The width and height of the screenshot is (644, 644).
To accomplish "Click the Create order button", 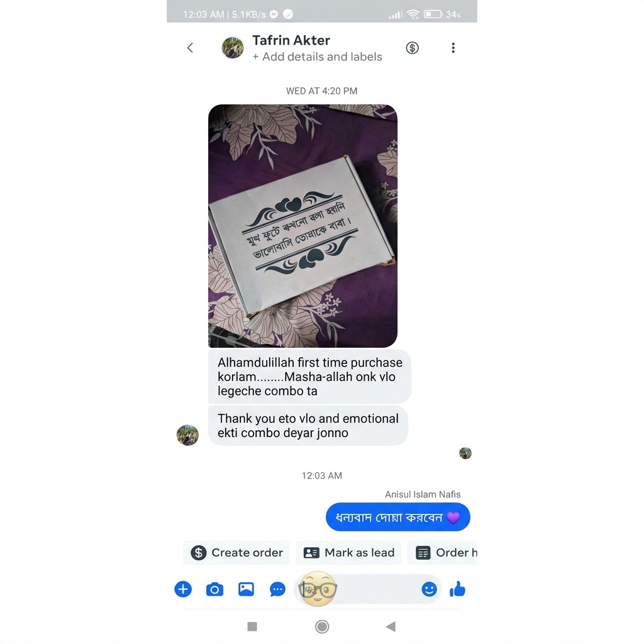I will click(236, 552).
